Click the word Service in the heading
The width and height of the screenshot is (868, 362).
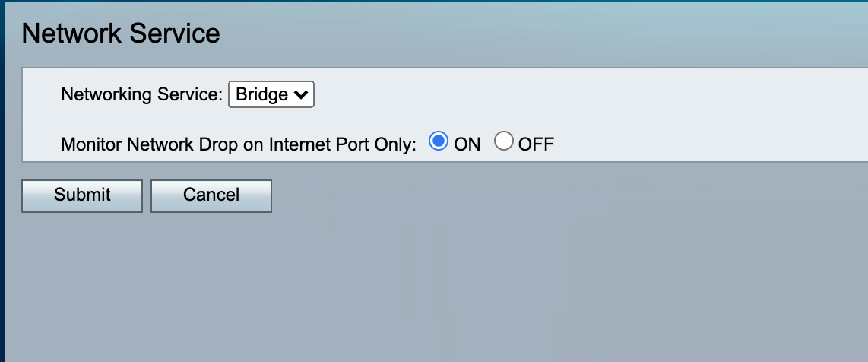click(x=174, y=33)
